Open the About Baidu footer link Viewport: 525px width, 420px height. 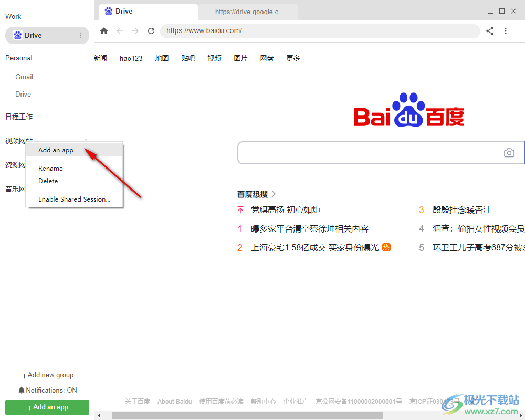pyautogui.click(x=174, y=401)
